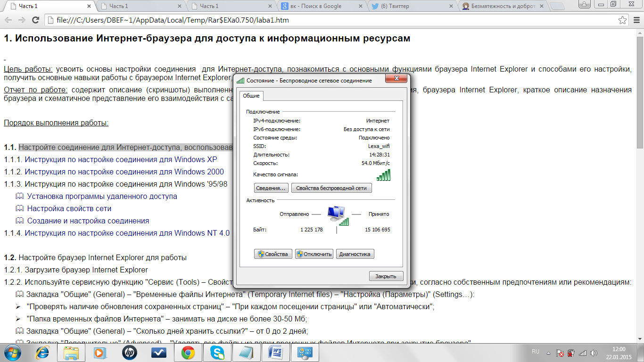The height and width of the screenshot is (362, 644).
Task: Close the wireless status dialog with X
Action: coord(396,79)
